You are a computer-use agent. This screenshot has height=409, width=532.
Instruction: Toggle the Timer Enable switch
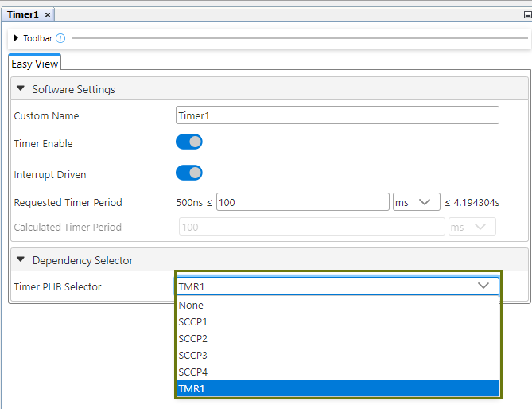(189, 142)
